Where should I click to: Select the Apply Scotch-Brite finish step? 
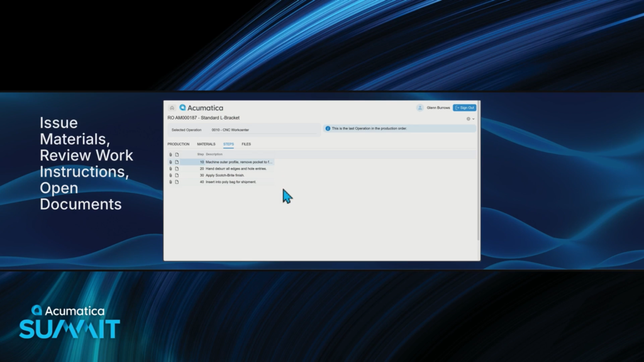[225, 175]
